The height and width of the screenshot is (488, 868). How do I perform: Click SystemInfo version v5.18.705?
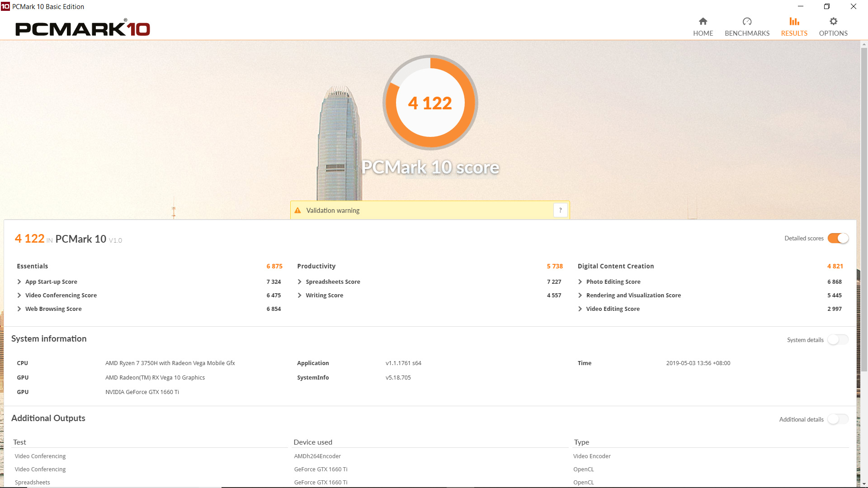pyautogui.click(x=398, y=377)
